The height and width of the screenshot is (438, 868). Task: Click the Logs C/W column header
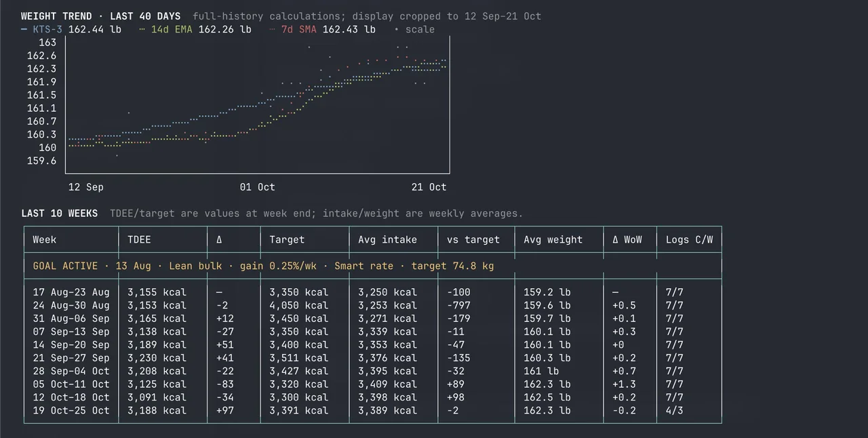tap(690, 239)
